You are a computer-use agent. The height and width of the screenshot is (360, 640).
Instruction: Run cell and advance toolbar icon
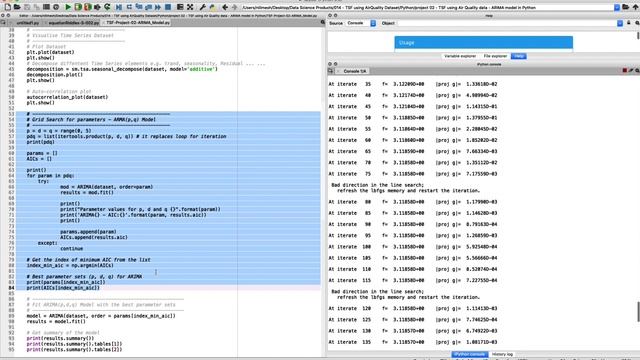point(87,7)
